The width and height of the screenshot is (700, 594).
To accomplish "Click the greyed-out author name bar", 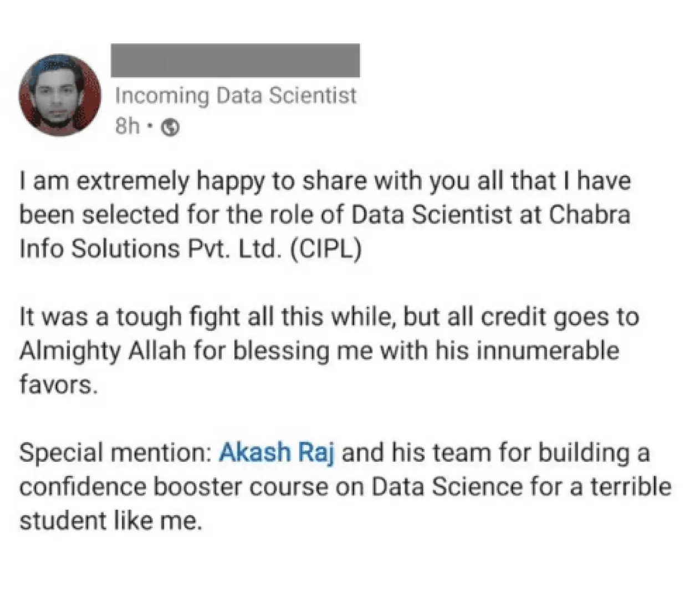I will [235, 60].
